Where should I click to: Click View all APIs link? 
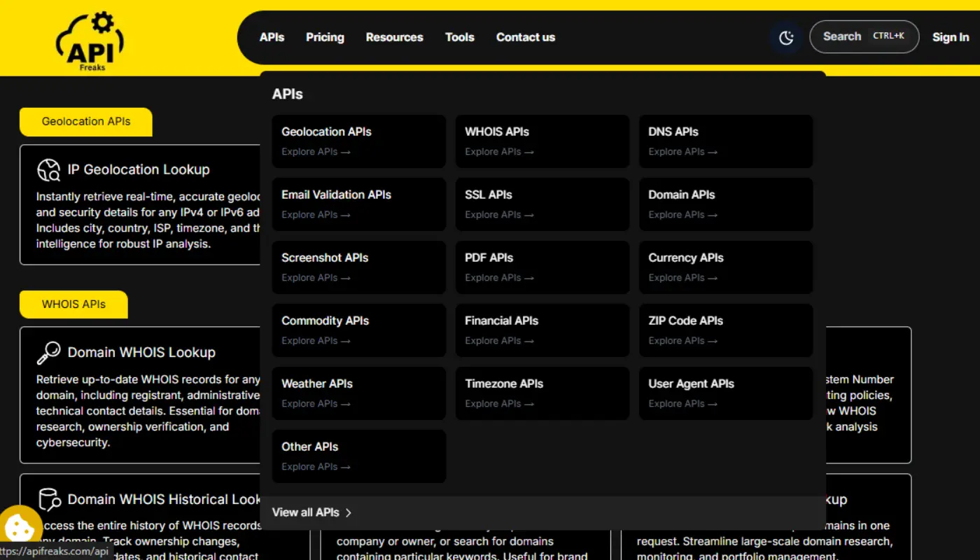[x=312, y=513]
